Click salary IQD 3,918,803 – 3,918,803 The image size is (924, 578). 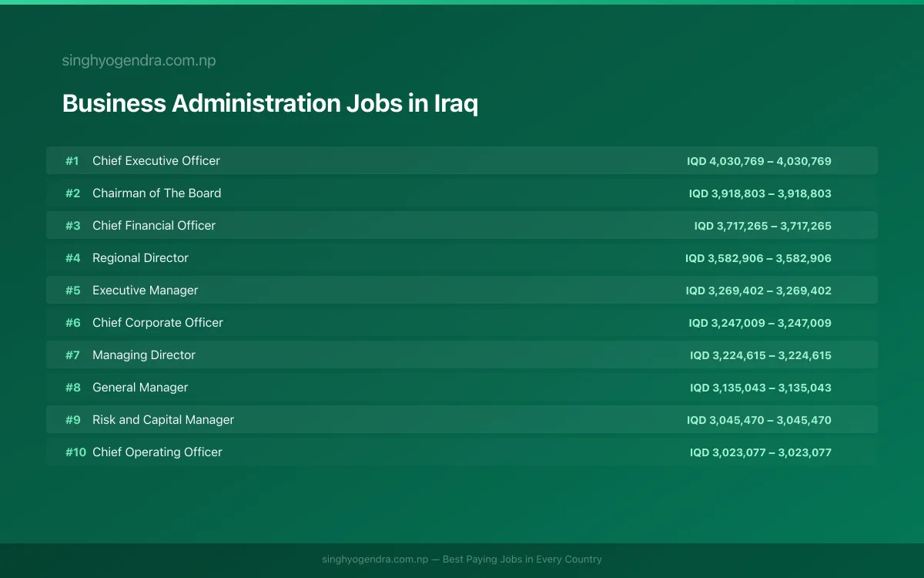coord(760,193)
